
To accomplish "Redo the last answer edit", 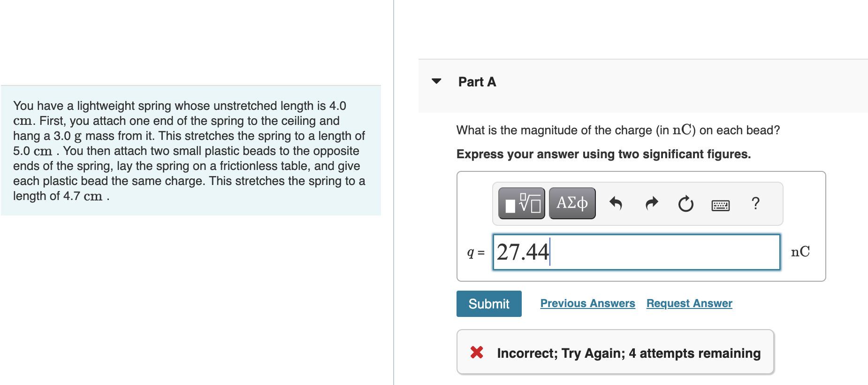I will coord(651,203).
